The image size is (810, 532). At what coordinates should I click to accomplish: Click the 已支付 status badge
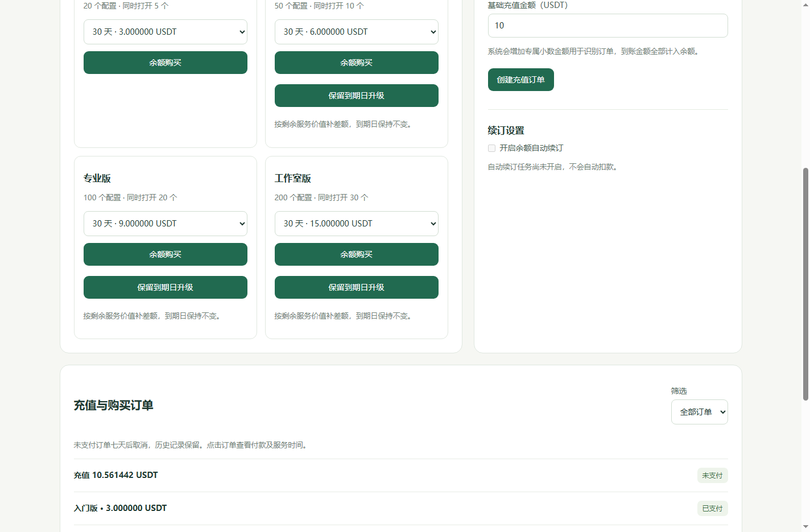coord(713,509)
